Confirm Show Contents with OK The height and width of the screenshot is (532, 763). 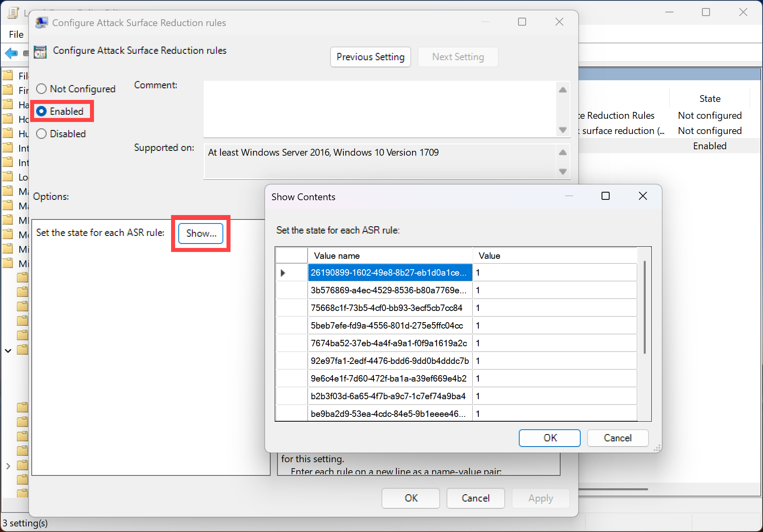[x=549, y=438]
